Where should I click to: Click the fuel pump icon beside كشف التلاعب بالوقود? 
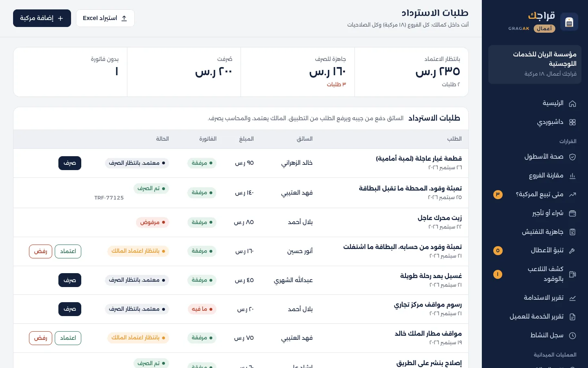572,274
